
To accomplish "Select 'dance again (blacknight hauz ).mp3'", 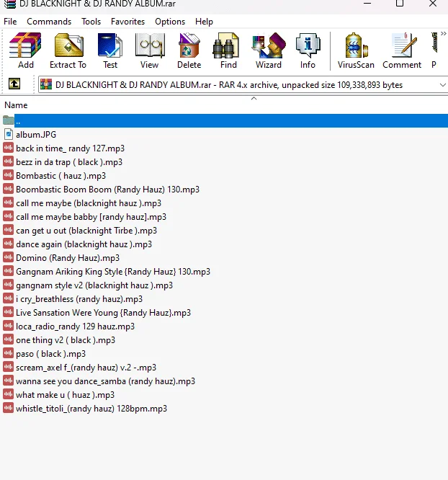I will point(84,244).
